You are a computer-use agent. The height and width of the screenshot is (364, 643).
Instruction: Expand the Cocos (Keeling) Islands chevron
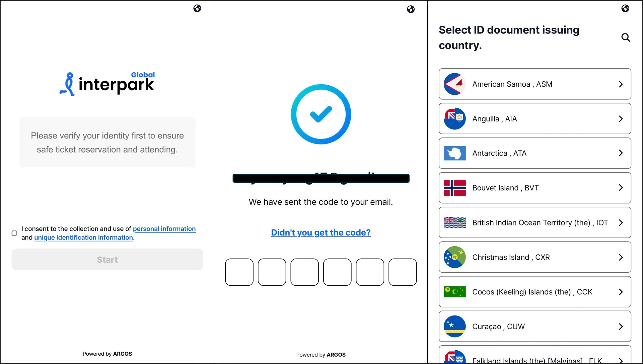point(621,292)
